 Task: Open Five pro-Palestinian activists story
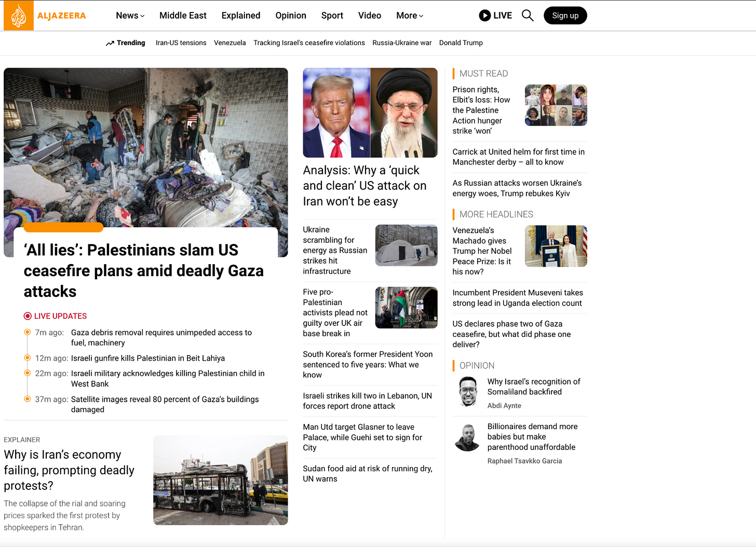[335, 312]
